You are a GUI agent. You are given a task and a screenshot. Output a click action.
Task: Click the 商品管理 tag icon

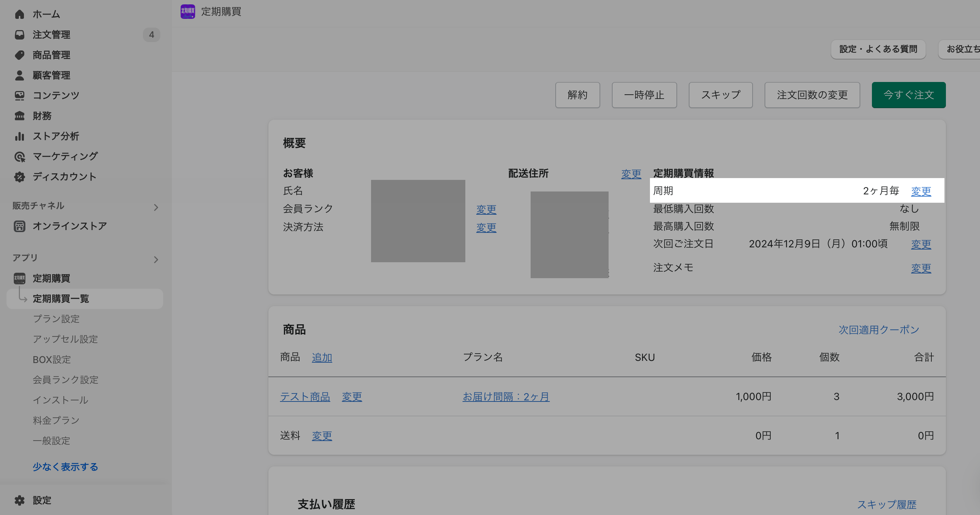(19, 55)
